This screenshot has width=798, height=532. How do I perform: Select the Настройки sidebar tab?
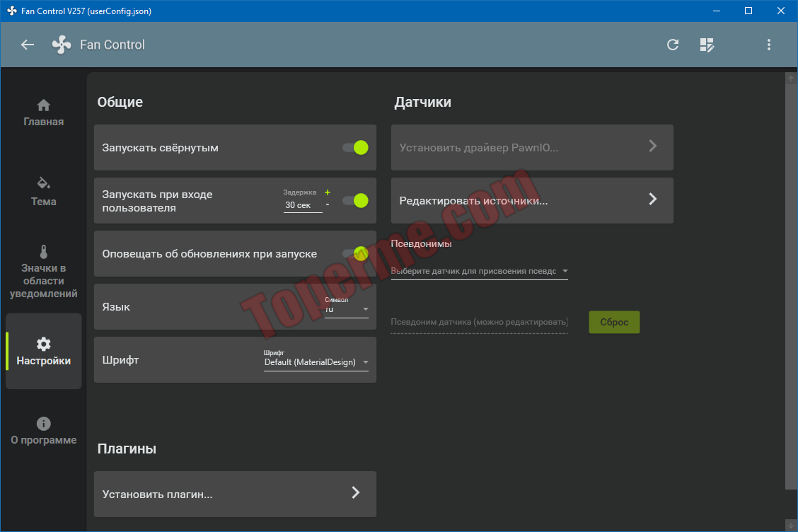pos(43,352)
